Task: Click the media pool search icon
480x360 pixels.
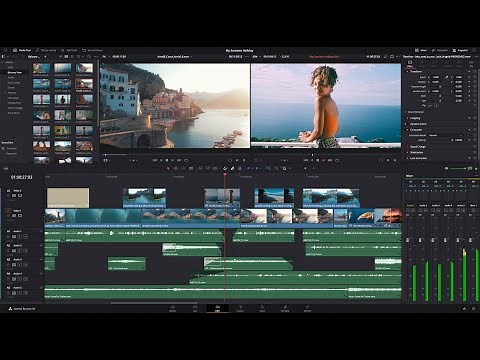Action: click(x=88, y=57)
